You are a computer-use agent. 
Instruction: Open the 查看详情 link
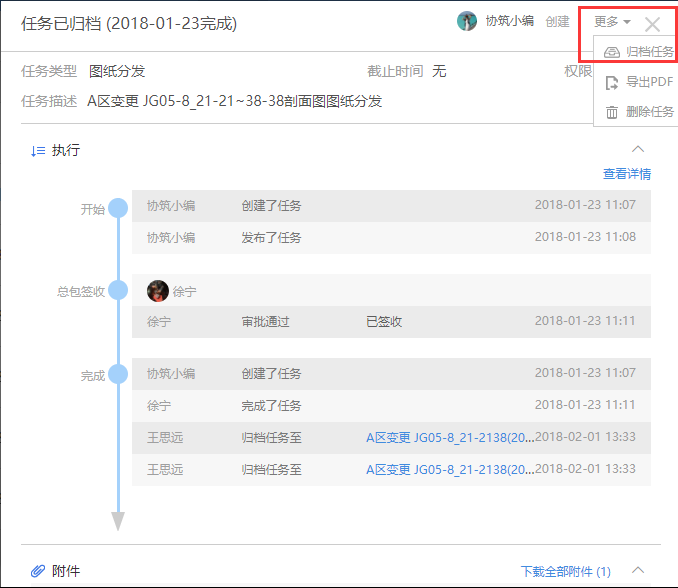(x=627, y=174)
